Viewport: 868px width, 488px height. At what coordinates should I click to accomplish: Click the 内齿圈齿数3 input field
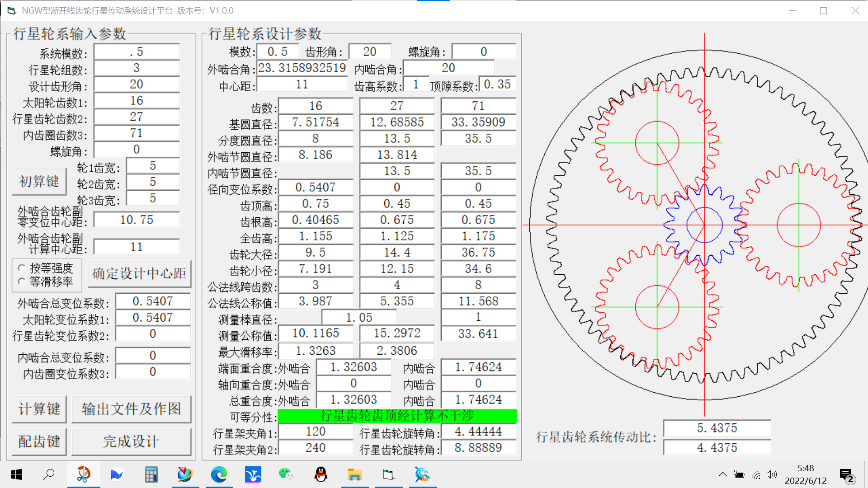[137, 133]
